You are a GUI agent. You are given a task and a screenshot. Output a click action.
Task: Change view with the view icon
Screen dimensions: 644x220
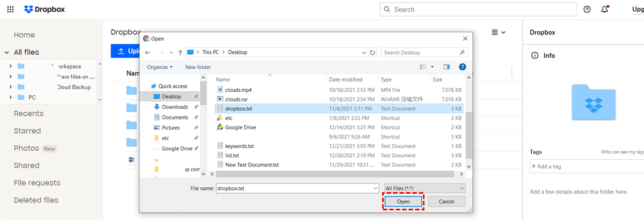pyautogui.click(x=423, y=67)
